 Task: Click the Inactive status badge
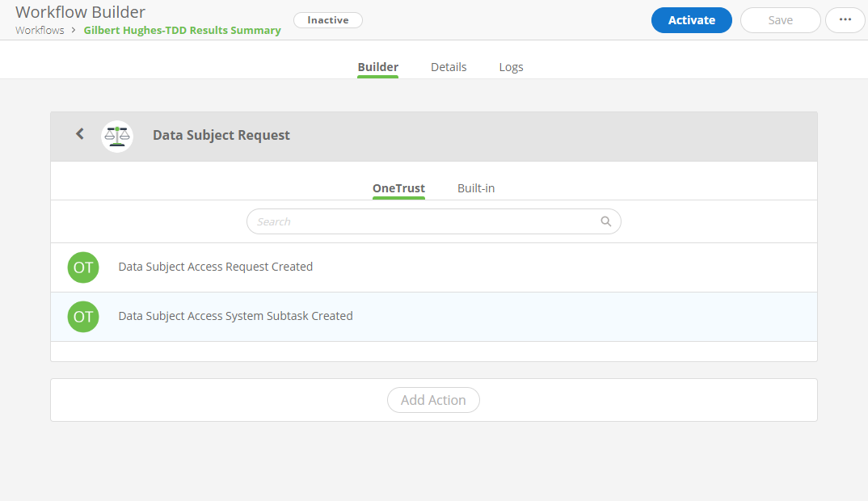click(327, 20)
